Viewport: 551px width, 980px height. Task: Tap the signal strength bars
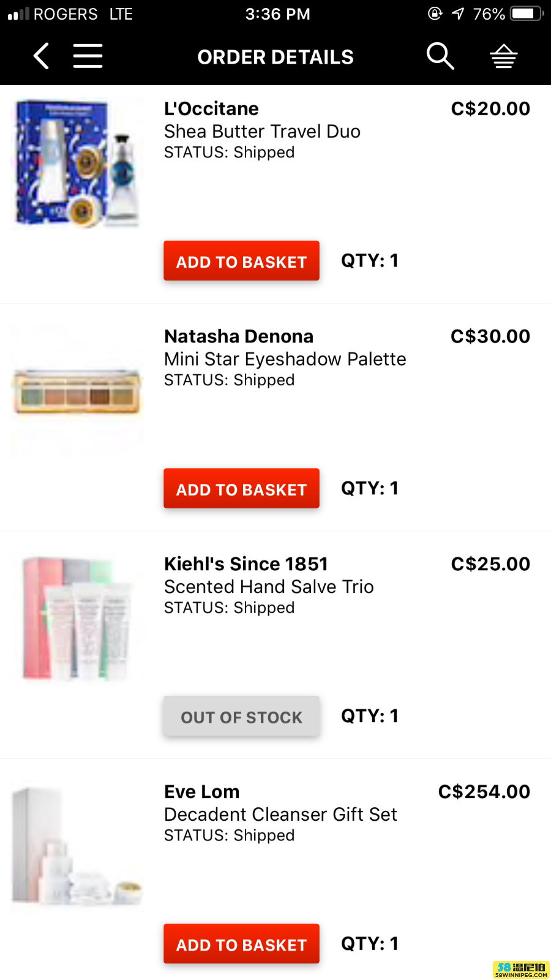(18, 13)
